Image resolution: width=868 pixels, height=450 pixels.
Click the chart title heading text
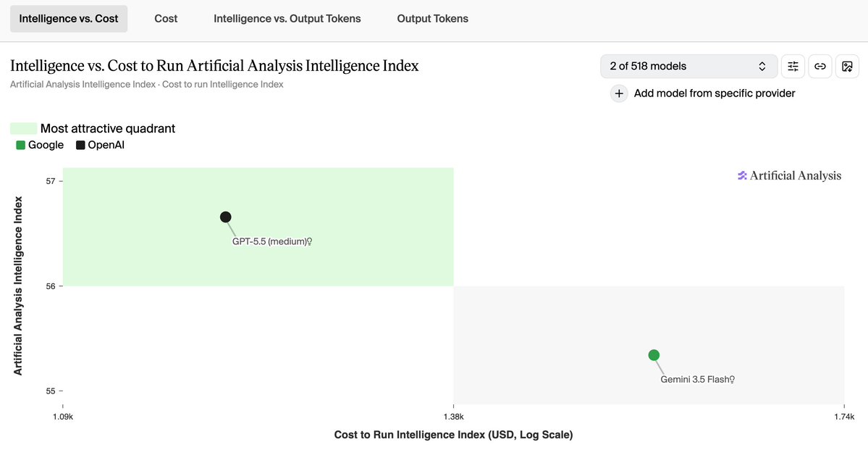point(215,66)
